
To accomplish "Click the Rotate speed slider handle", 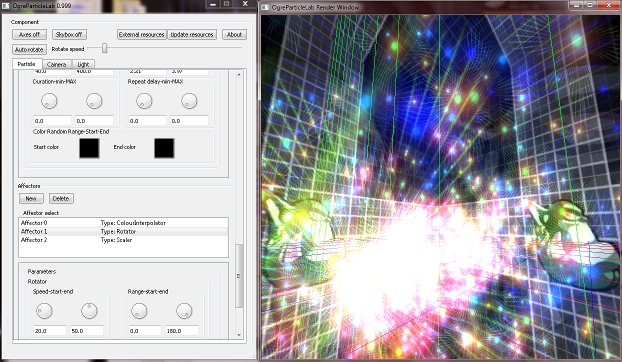I will pos(104,48).
